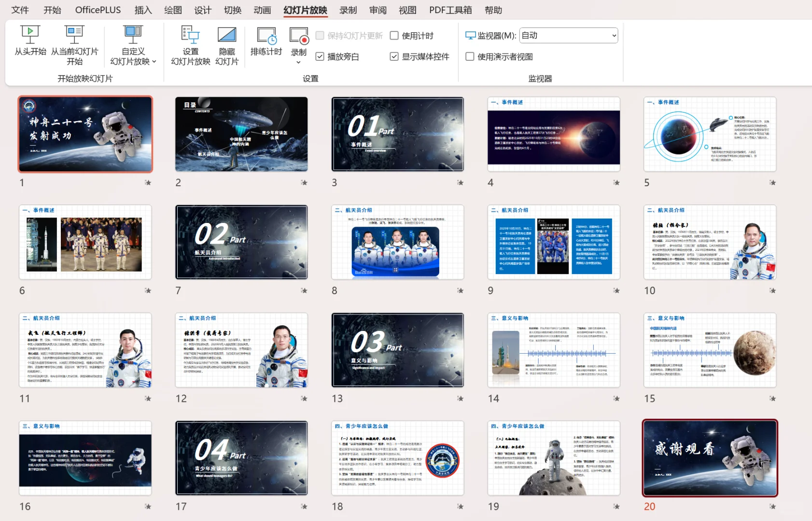Disable 显示媒体控件 checkbox

tap(394, 56)
